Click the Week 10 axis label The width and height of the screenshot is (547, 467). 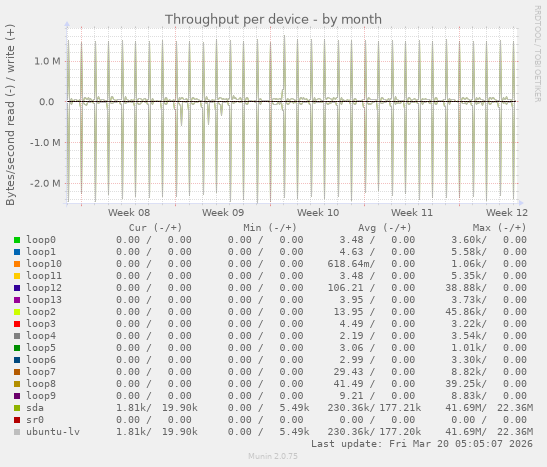click(x=318, y=213)
